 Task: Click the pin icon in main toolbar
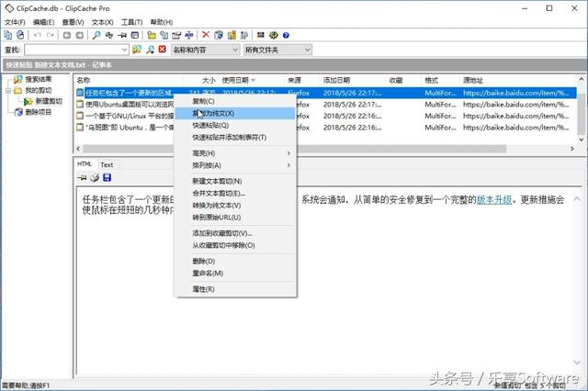pyautogui.click(x=122, y=35)
